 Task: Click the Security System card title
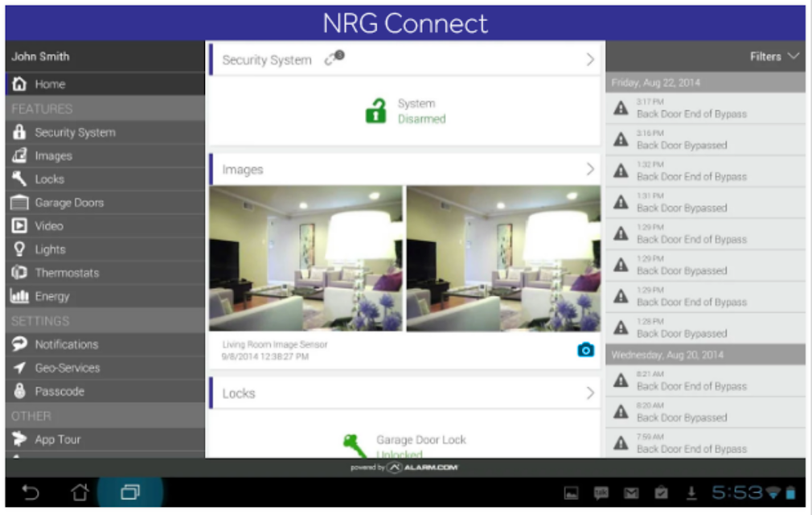coord(267,60)
